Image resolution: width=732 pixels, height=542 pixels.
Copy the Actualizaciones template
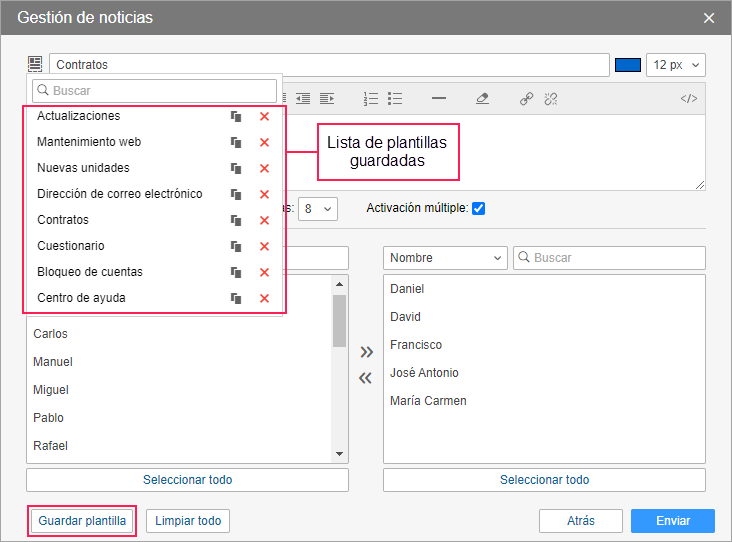(x=237, y=117)
